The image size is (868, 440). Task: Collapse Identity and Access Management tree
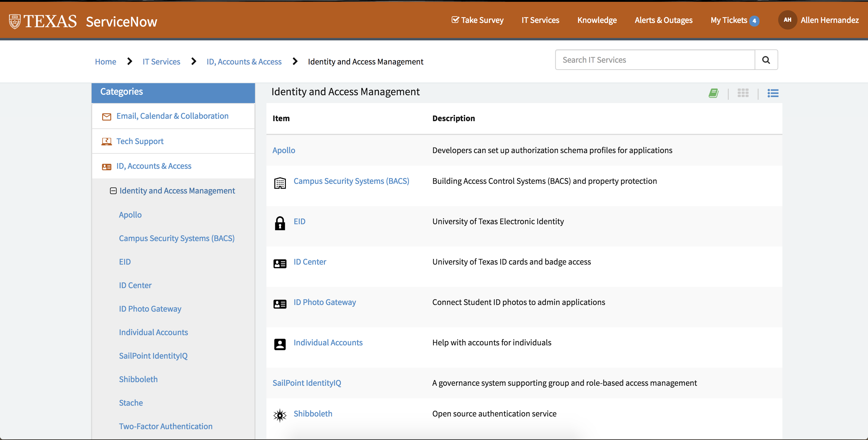pos(113,191)
